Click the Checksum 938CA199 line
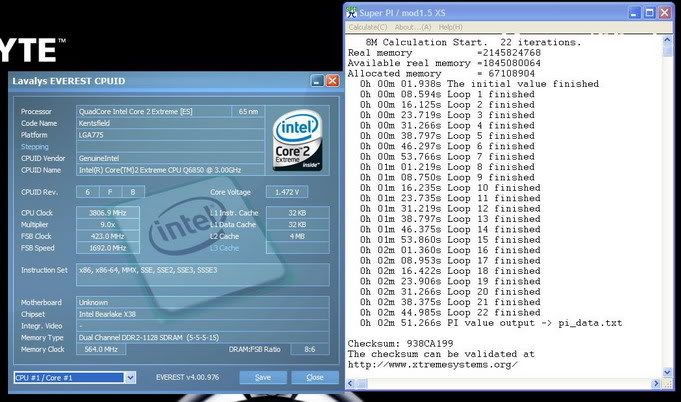 pos(400,344)
